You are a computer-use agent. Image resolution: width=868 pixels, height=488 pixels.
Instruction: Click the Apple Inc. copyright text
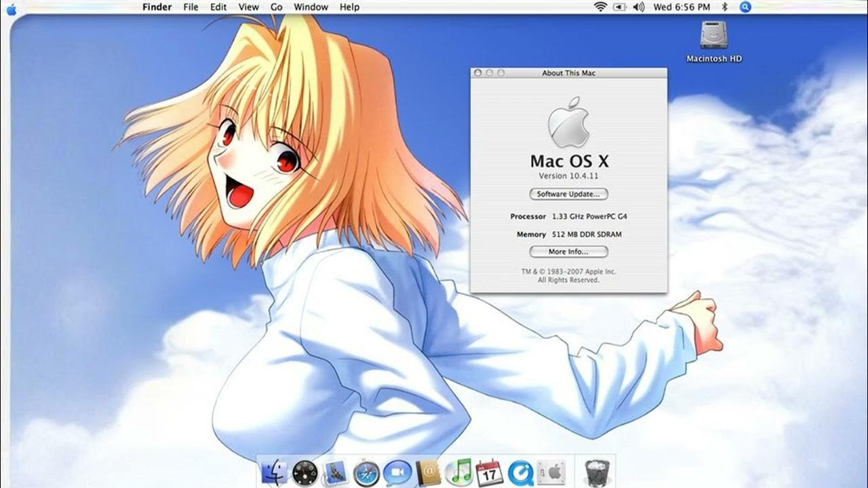click(569, 275)
